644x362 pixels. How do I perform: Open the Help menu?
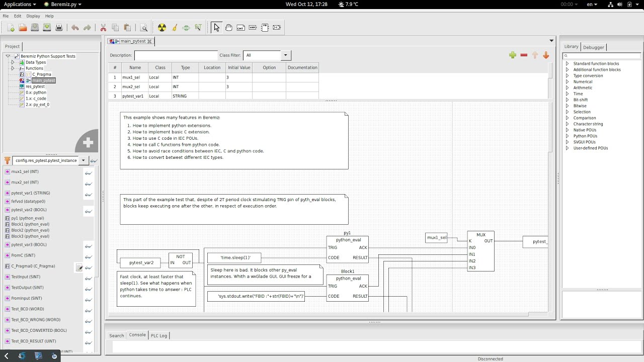tap(49, 16)
